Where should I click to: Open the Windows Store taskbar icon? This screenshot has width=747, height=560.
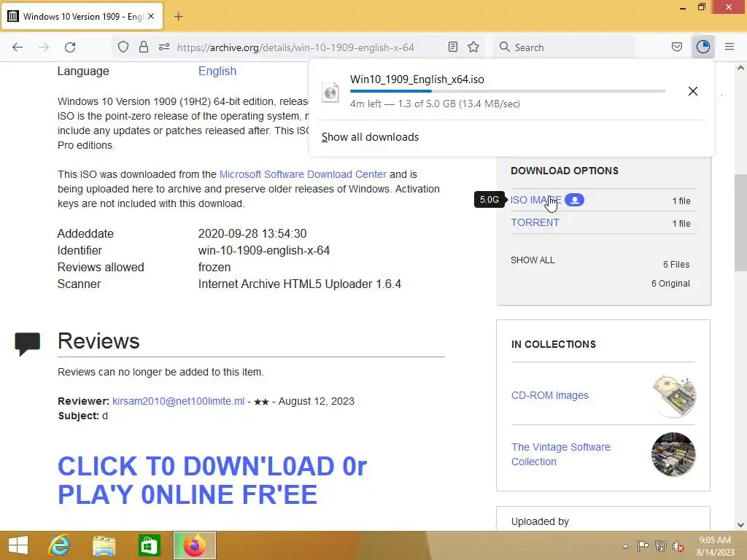[x=150, y=545]
